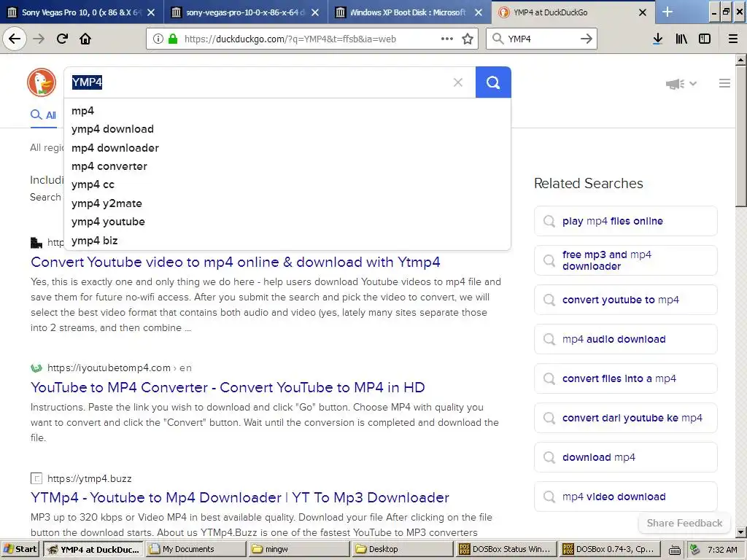
Task: Select the All results tab
Action: [x=43, y=115]
